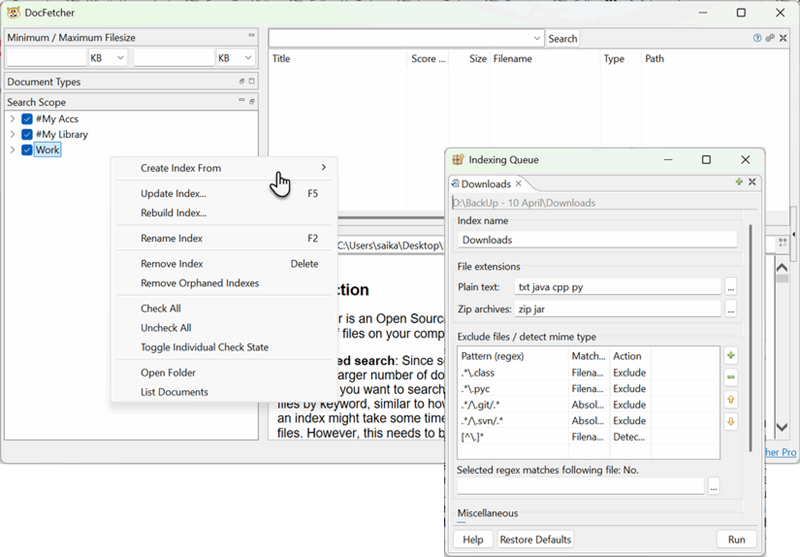Select Remove Orphaned Indexes
800x557 pixels.
[224, 283]
